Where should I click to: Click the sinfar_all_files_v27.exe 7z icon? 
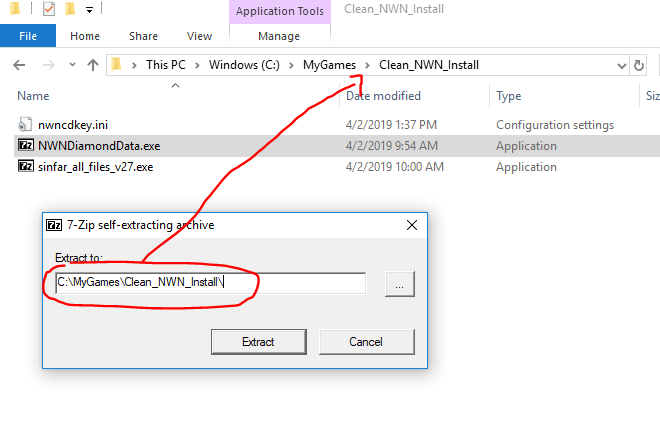click(26, 166)
